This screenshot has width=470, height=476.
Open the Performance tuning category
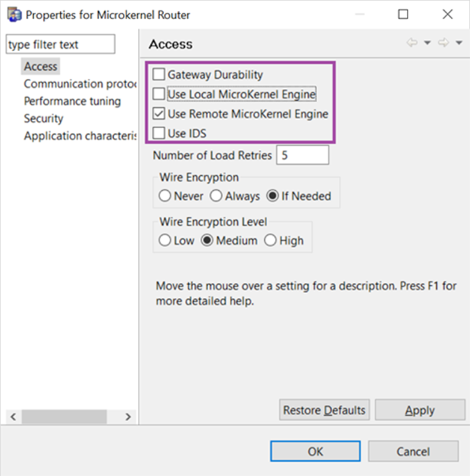72,101
